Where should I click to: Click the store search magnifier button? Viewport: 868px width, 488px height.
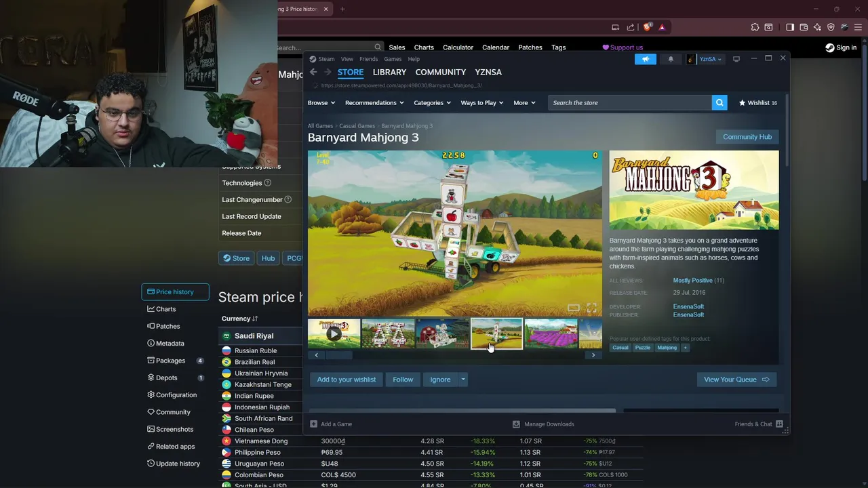(x=719, y=102)
